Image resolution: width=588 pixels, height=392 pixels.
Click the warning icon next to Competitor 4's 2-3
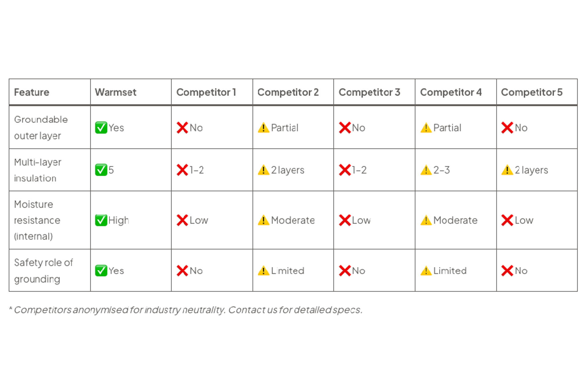(426, 170)
